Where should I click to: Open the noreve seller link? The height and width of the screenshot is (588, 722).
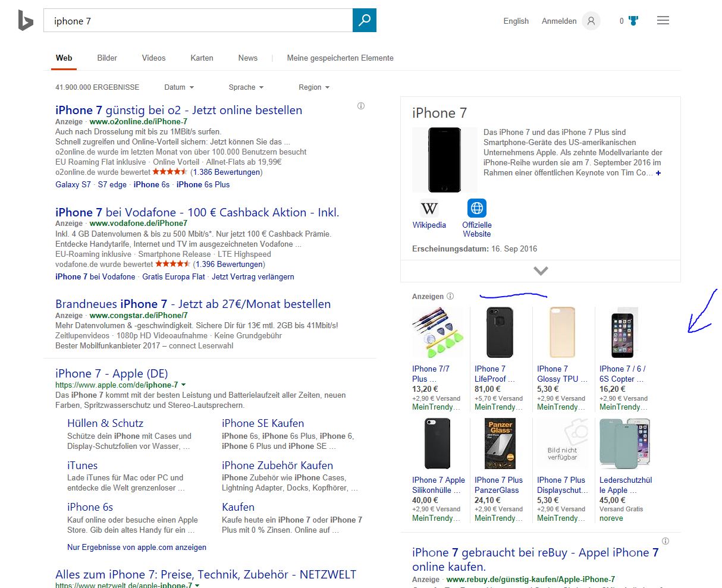(611, 518)
